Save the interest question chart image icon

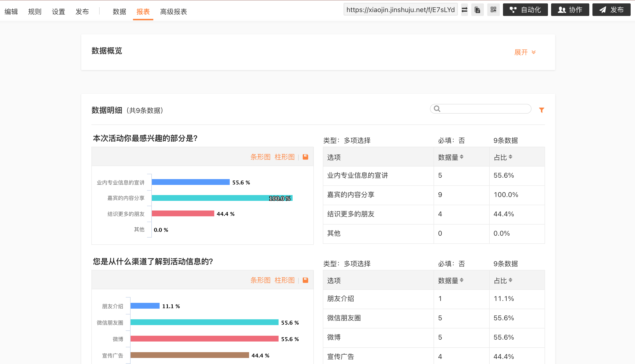[305, 157]
